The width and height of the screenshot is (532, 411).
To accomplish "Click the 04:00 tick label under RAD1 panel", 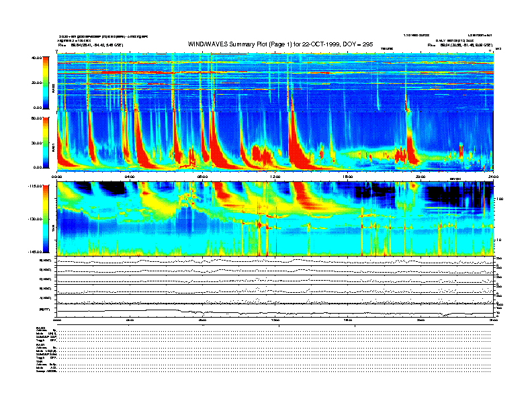I will pos(130,177).
